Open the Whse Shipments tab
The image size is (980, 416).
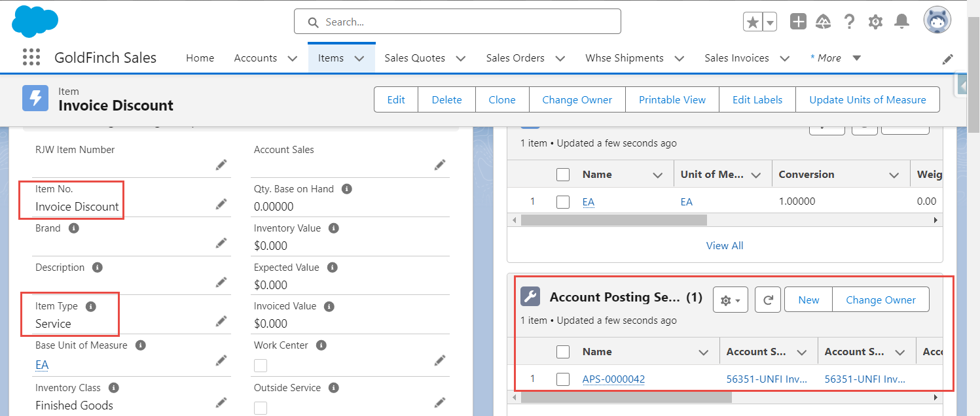point(625,58)
